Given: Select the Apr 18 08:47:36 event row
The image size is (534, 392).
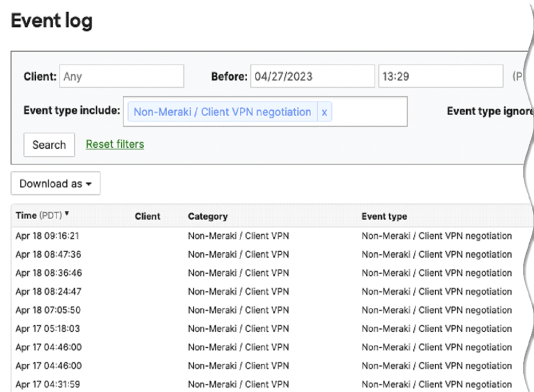Looking at the screenshot, I should click(48, 254).
